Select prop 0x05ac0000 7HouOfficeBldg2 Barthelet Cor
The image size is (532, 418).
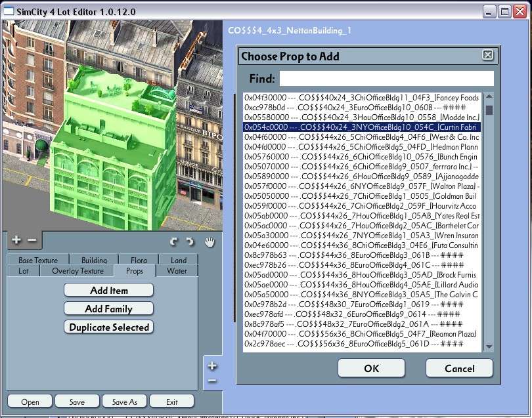(362, 226)
